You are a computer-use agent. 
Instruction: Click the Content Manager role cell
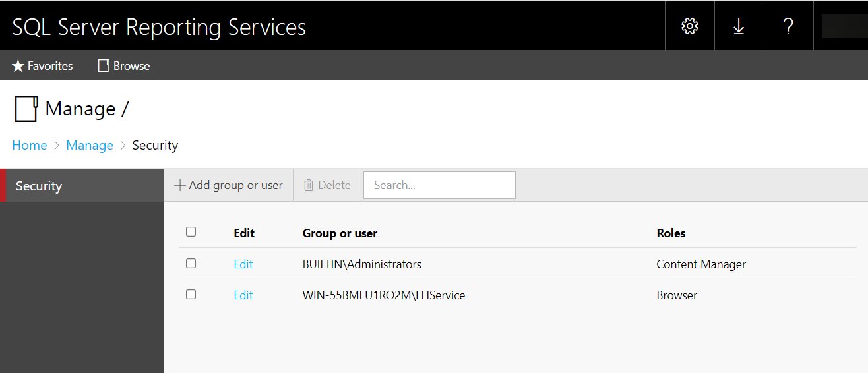point(701,264)
